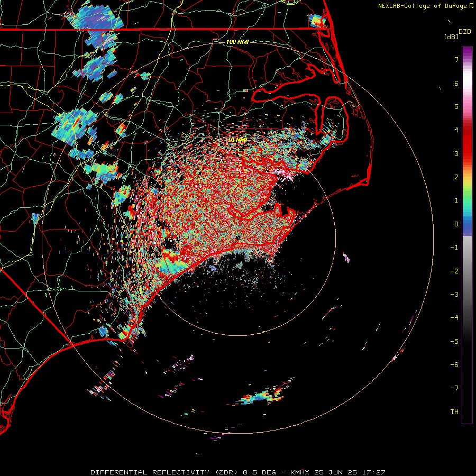
Task: Click the -5 value on color scale
Action: click(x=454, y=342)
